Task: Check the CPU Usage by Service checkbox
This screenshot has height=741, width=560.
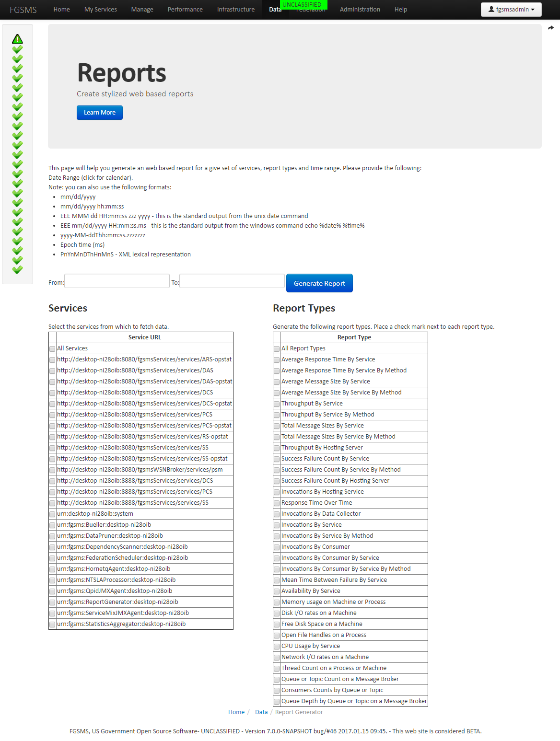Action: [277, 647]
